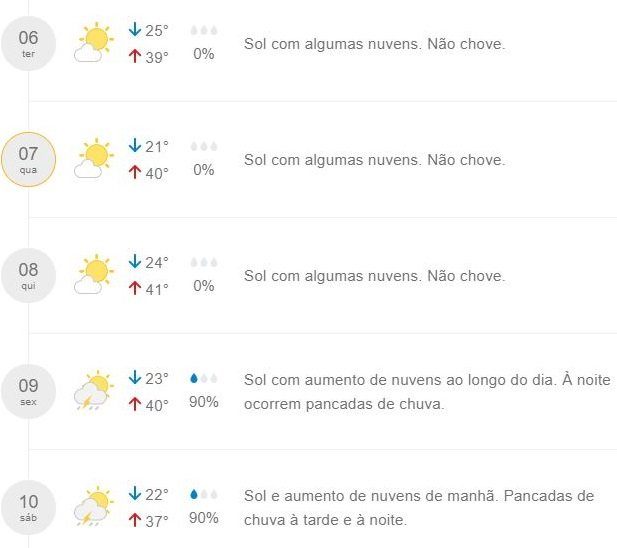
Task: Click the blue down arrow beside 21°
Action: click(135, 145)
